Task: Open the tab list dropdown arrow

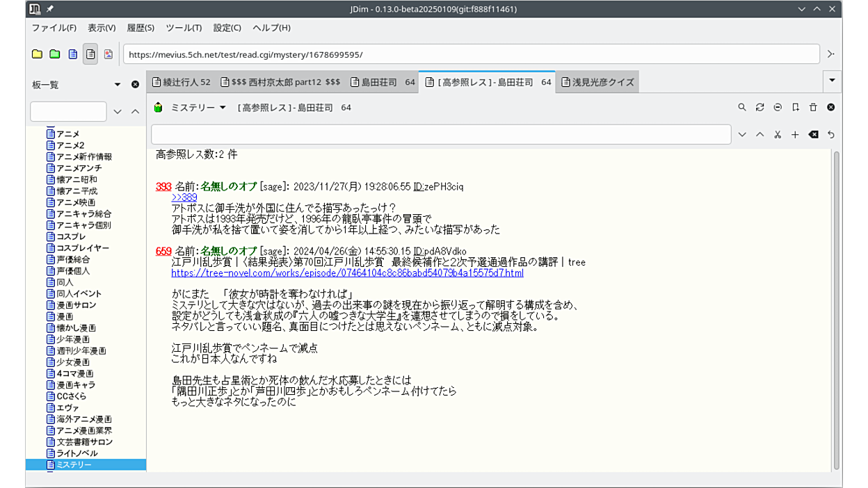Action: pyautogui.click(x=832, y=81)
